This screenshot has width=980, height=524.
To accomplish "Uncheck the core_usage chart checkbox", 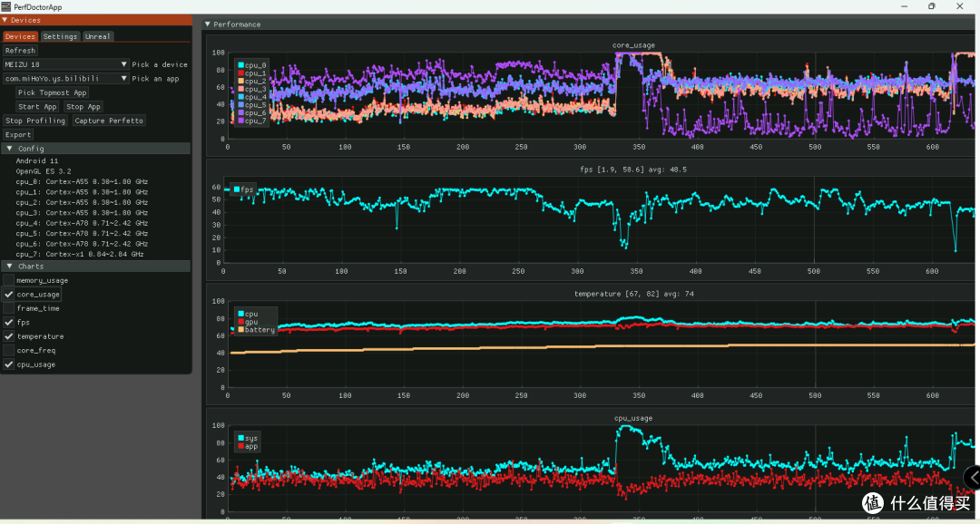I will click(x=9, y=294).
